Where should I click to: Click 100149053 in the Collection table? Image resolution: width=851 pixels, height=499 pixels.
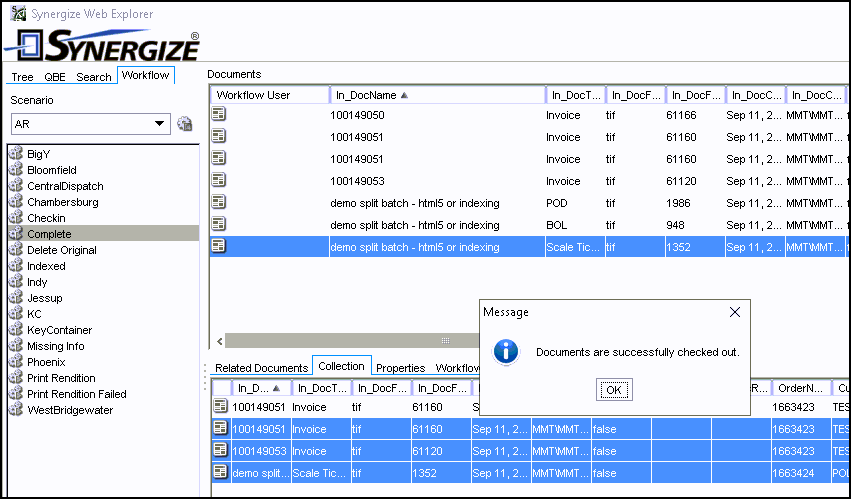(259, 451)
